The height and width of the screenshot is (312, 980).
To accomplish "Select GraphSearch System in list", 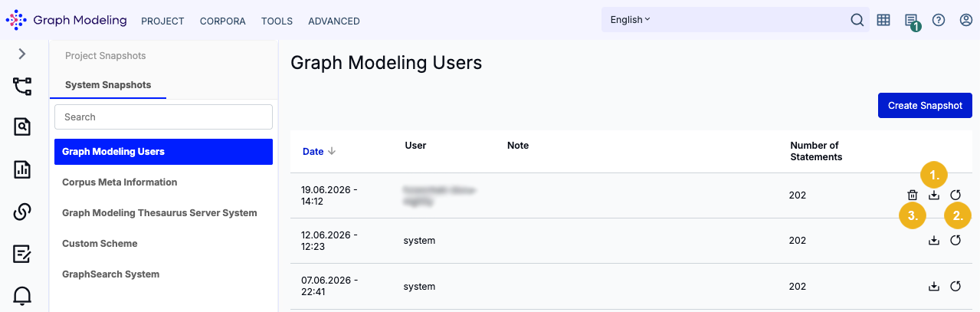I will click(111, 274).
